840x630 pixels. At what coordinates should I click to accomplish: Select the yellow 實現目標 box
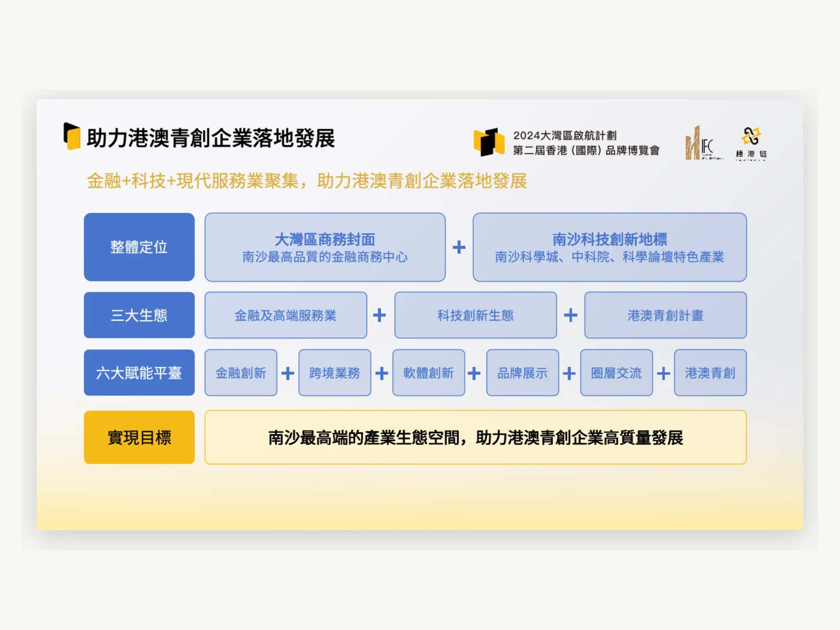(x=139, y=437)
